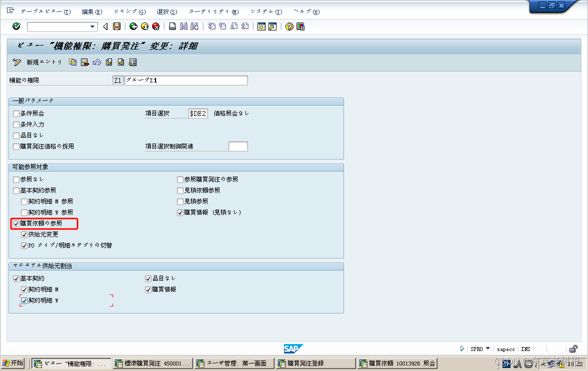588x371 pixels.
Task: Click the Copy entries icon below the title
Action: [72, 62]
